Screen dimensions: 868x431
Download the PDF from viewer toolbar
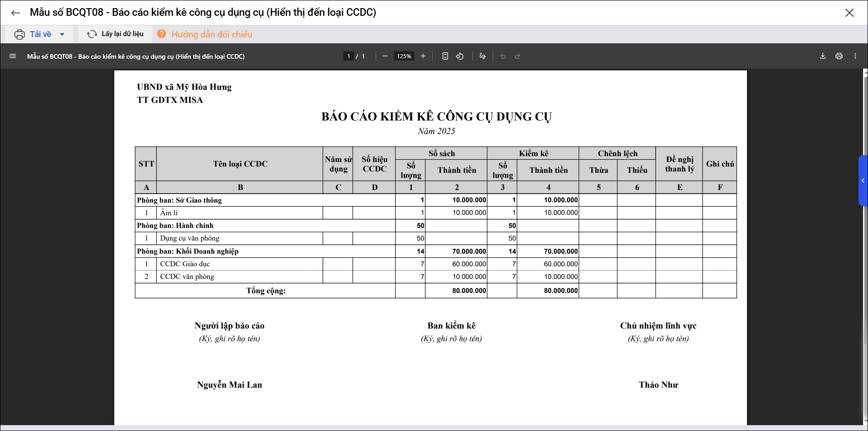click(x=822, y=56)
